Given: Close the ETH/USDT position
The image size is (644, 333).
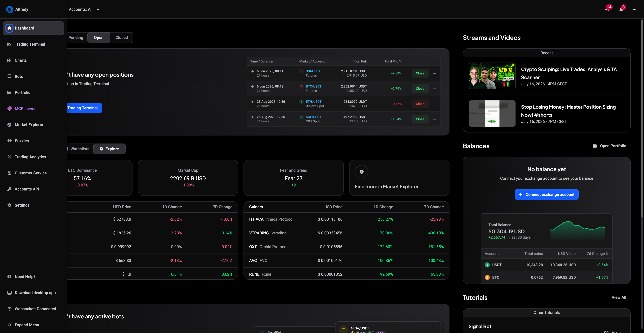Looking at the screenshot, I should point(420,104).
